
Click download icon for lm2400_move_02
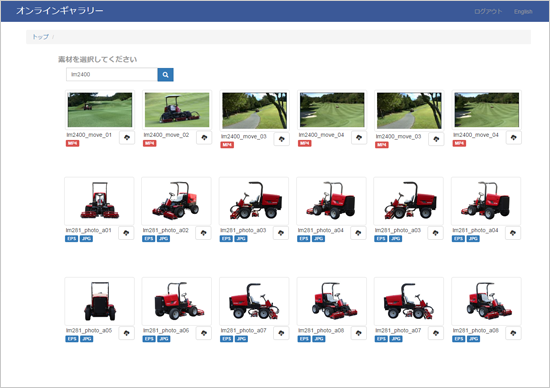(204, 138)
